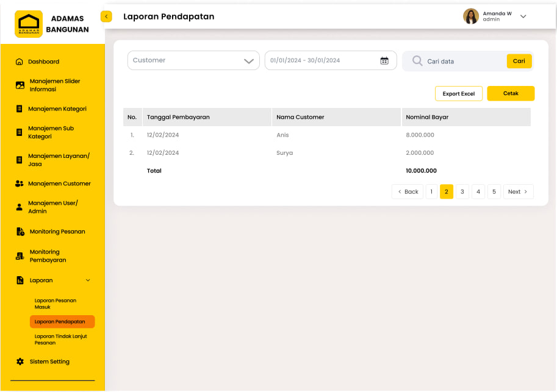Go to page 1
Screen dimensions: 557x392
(431, 192)
